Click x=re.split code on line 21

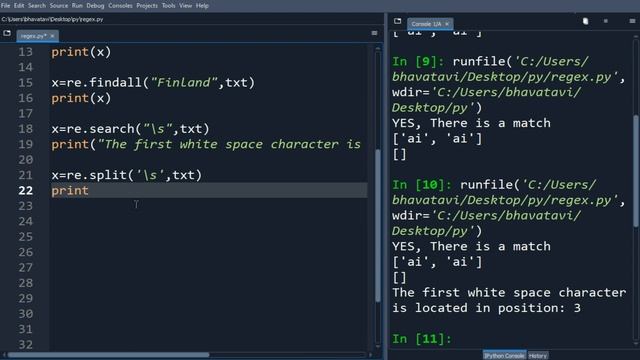127,175
